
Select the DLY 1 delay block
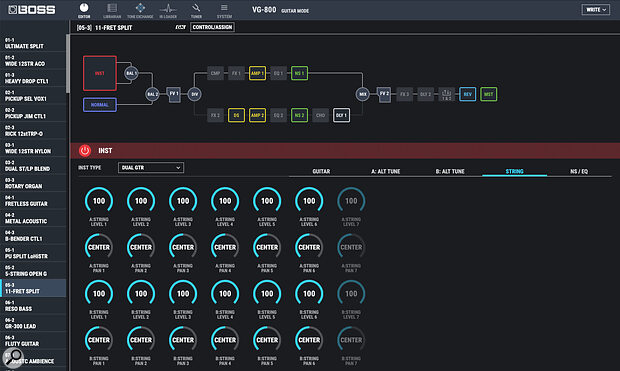pos(341,115)
